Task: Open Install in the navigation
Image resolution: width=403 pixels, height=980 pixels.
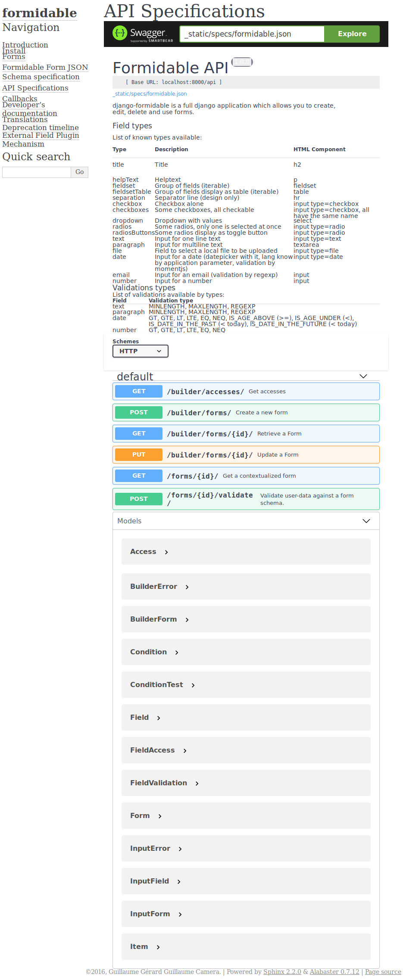Action: pyautogui.click(x=14, y=51)
